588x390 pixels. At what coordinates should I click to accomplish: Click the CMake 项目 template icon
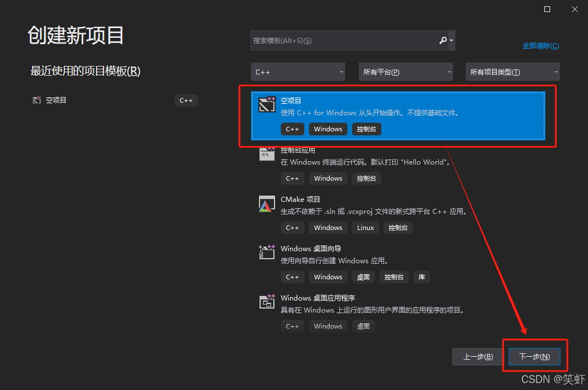tap(267, 204)
